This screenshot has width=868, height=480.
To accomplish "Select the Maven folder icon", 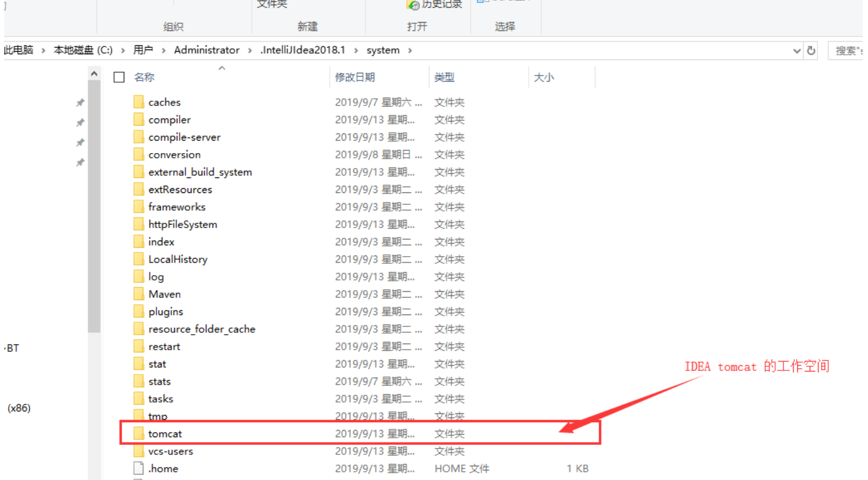I will (139, 294).
